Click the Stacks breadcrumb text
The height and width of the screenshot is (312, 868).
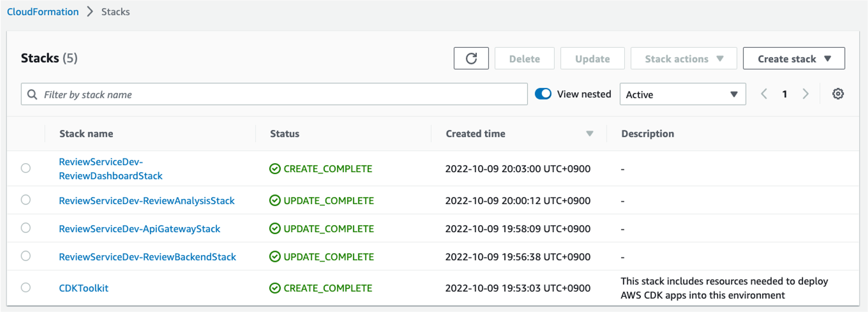point(115,12)
